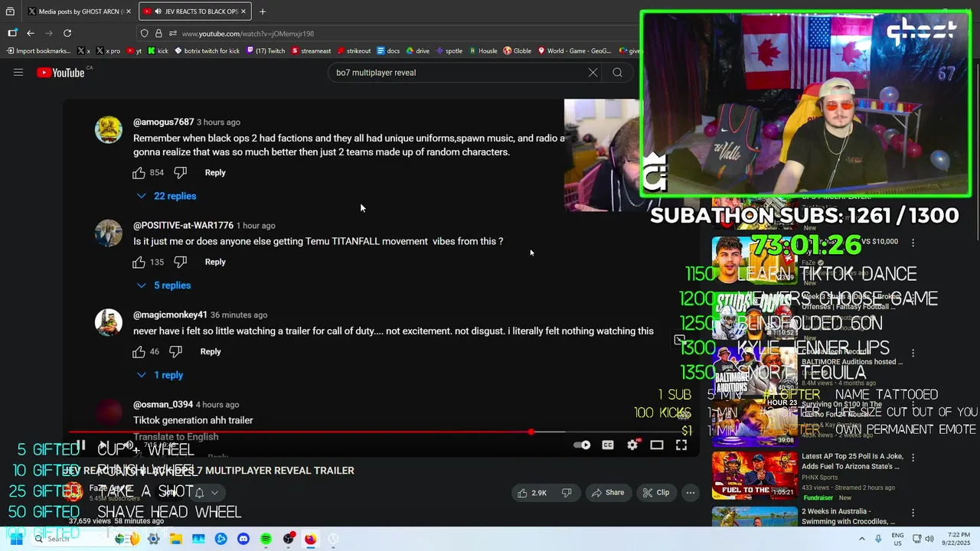
Task: Go back with the browser back arrow
Action: (x=31, y=33)
